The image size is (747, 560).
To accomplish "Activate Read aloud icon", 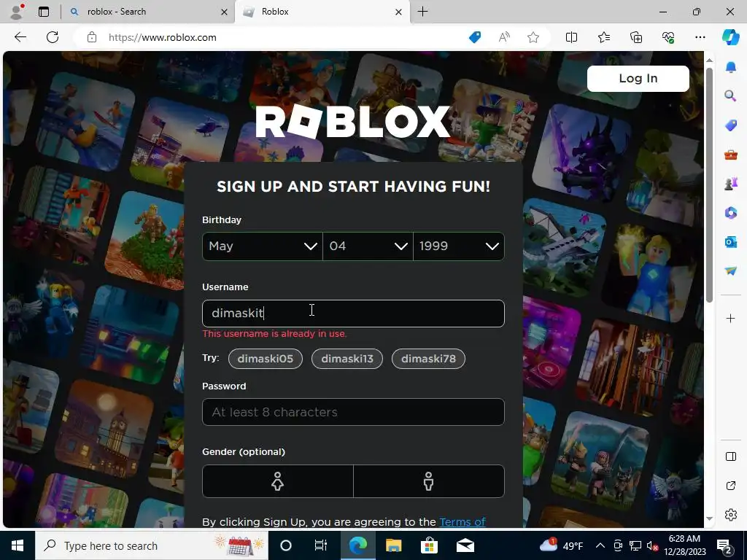I will click(x=504, y=37).
